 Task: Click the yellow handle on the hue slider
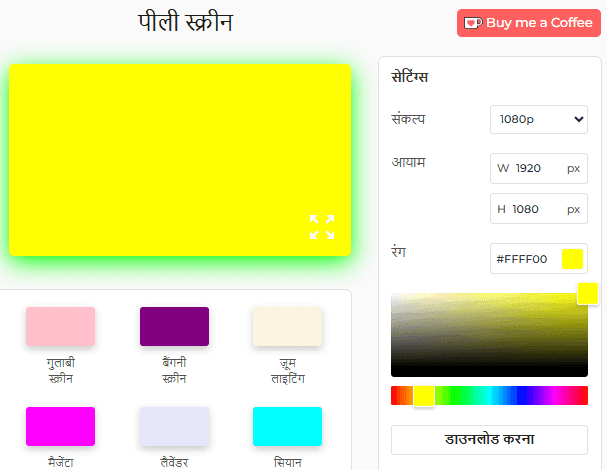pyautogui.click(x=424, y=396)
